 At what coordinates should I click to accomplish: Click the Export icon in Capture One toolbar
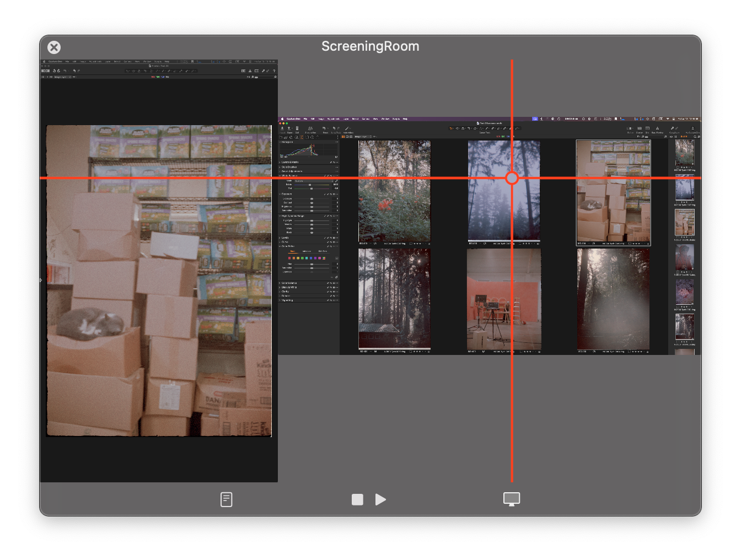point(289,129)
